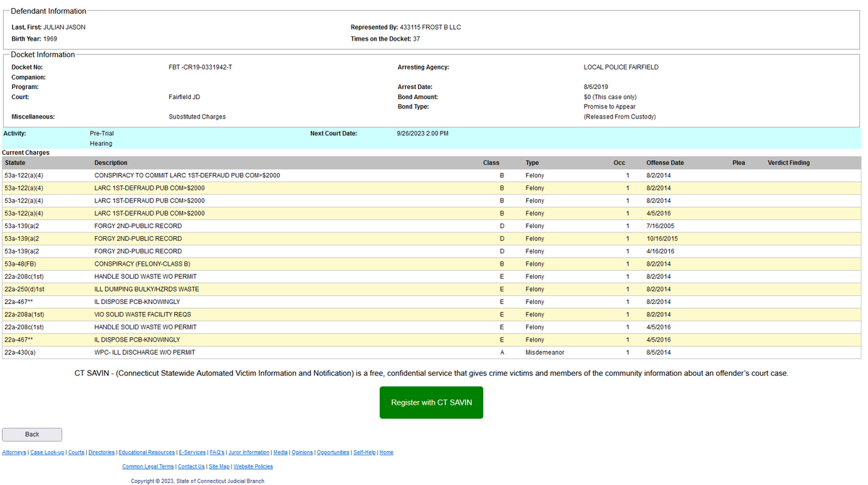The image size is (868, 485).
Task: View the Website Policies link
Action: click(253, 467)
